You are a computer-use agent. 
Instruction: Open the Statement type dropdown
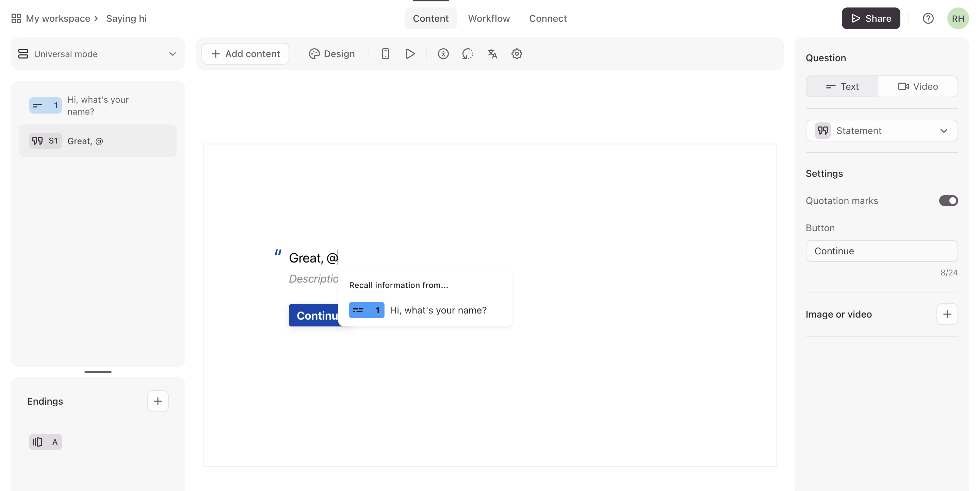881,130
